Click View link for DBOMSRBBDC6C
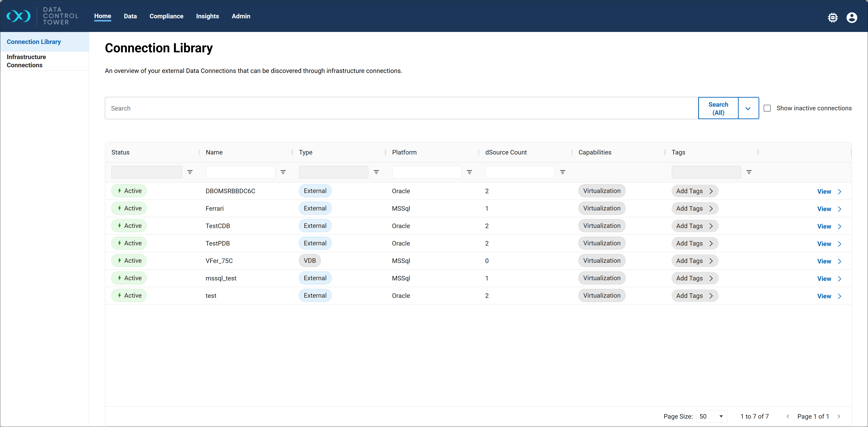 coord(824,191)
